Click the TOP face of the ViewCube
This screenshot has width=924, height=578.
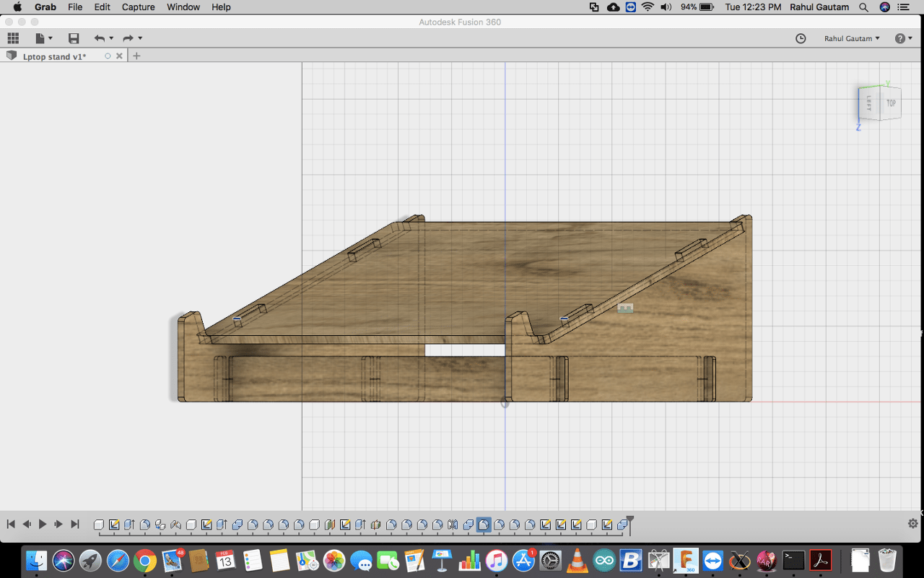click(891, 103)
